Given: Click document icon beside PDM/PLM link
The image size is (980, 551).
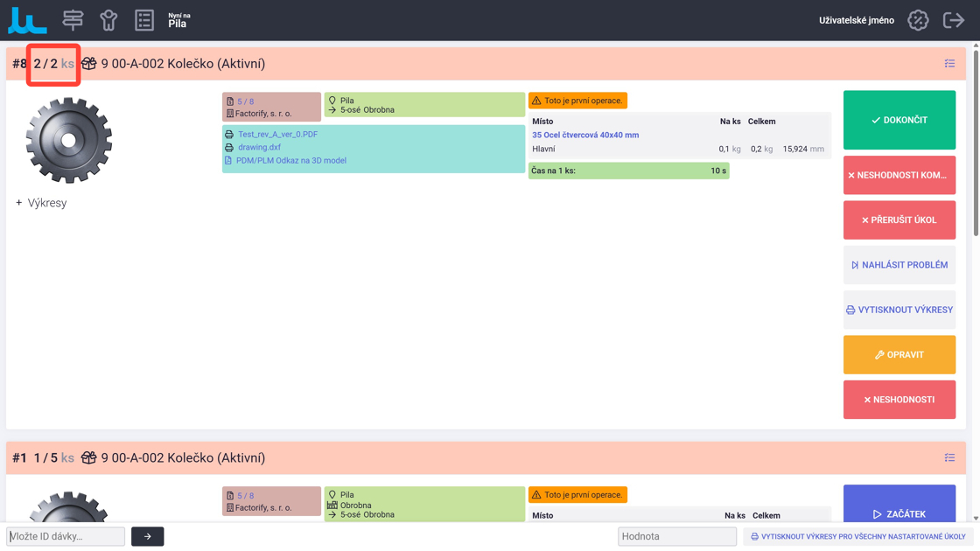Looking at the screenshot, I should click(228, 161).
